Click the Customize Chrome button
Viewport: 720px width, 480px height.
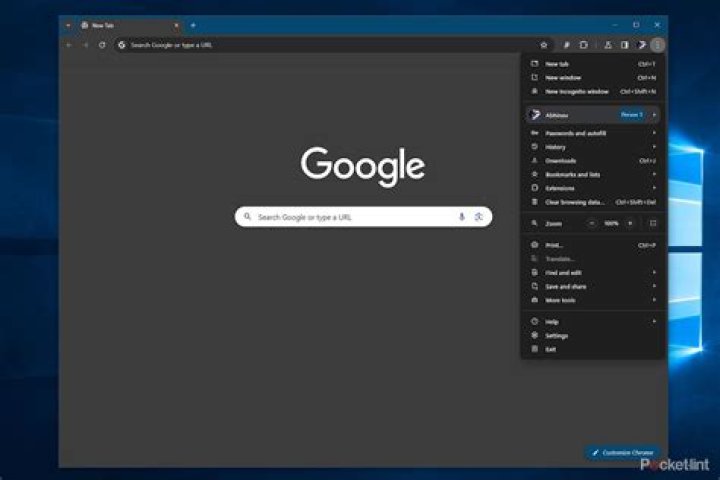tap(622, 452)
